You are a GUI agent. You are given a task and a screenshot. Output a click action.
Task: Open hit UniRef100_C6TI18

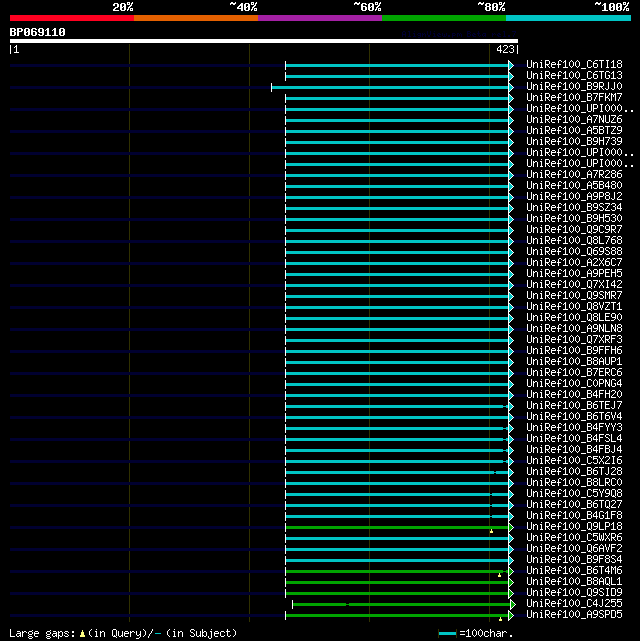point(574,64)
